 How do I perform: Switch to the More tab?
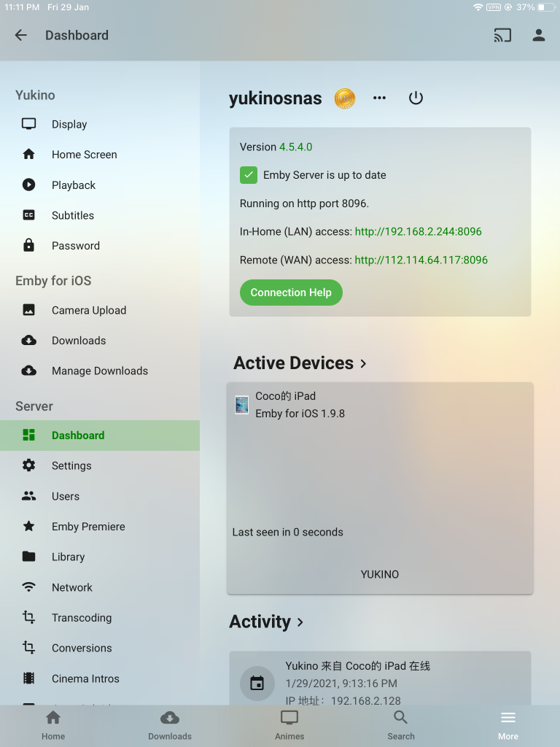tap(508, 726)
